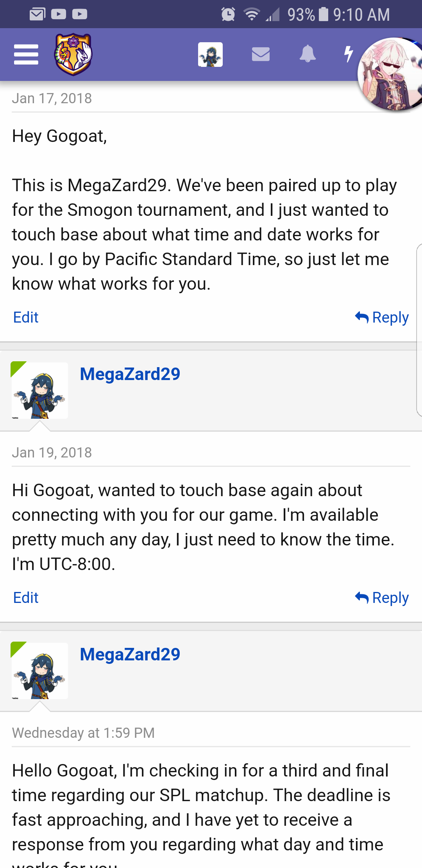Open the account avatar icon in header
422x868 pixels.
pos(210,54)
